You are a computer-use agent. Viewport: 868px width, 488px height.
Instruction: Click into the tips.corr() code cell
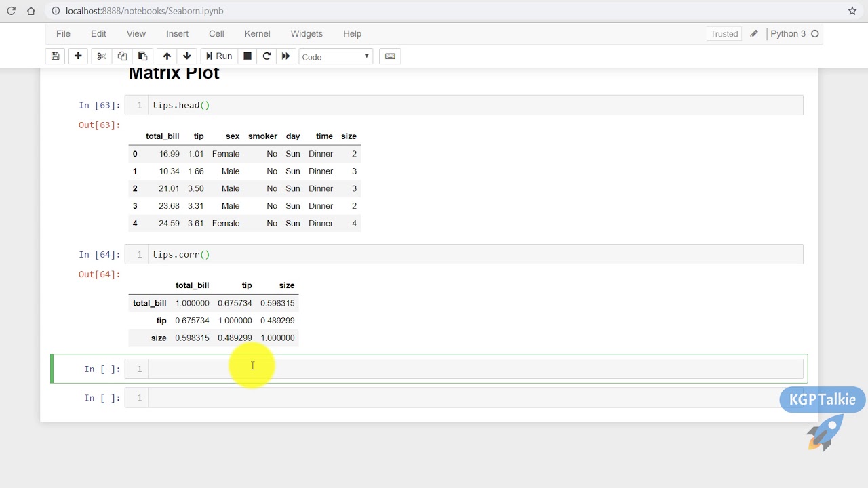pyautogui.click(x=477, y=254)
